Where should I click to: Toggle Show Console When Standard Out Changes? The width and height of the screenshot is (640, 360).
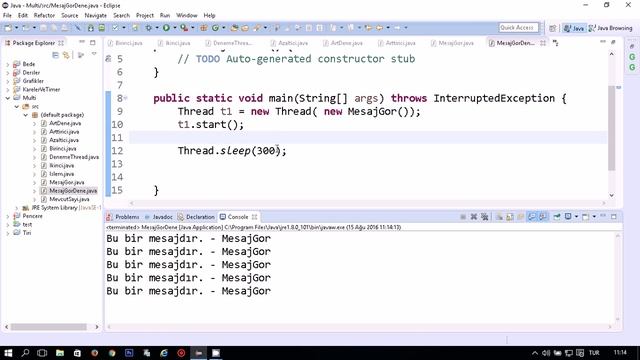(x=531, y=217)
